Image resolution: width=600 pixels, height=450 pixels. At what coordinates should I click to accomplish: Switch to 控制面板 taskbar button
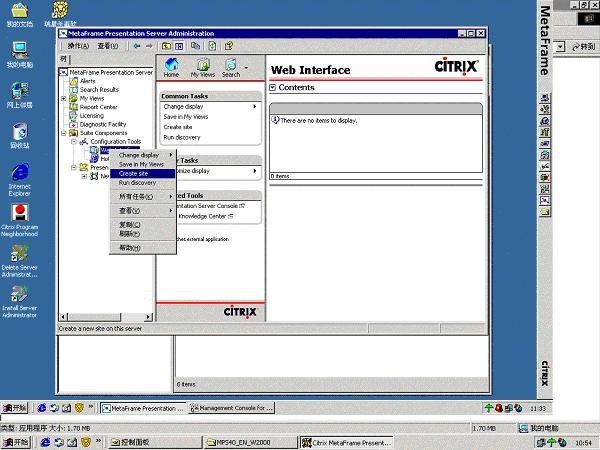coord(153,442)
